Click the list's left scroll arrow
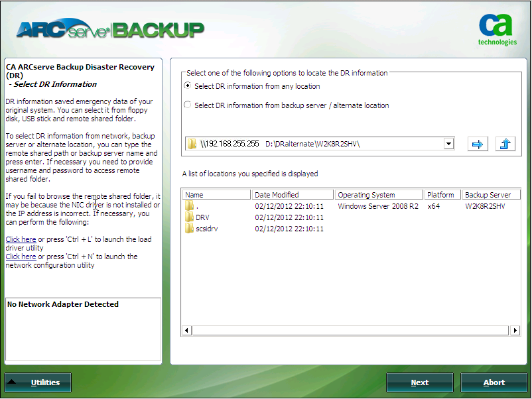Viewport: 532px width, 399px height. [186, 330]
